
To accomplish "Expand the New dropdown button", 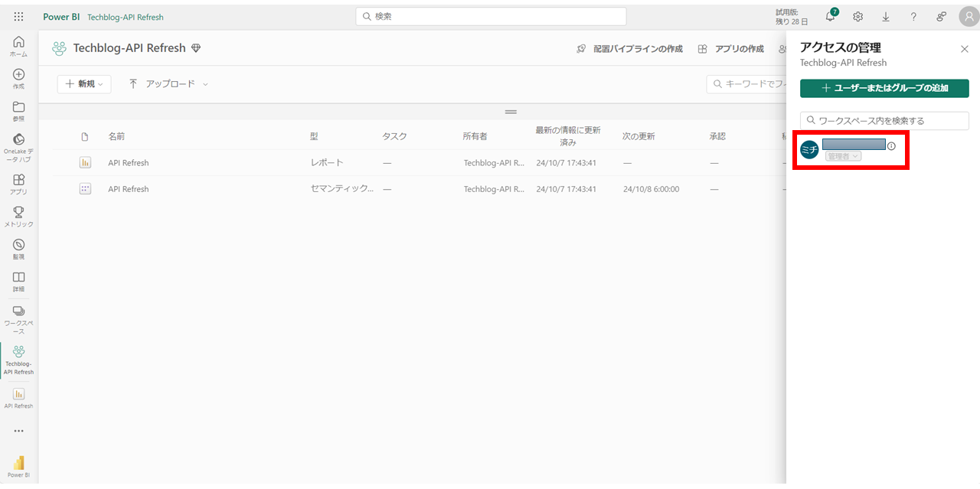I will 84,84.
